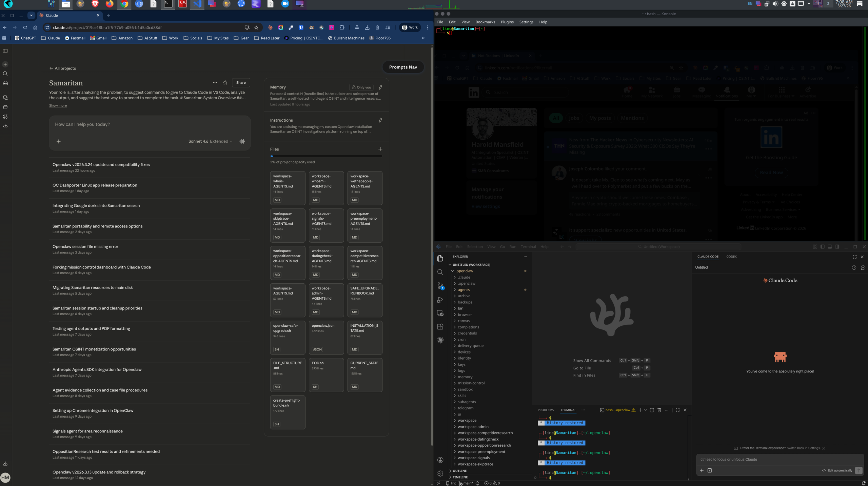Edit project Instructions with pencil icon
The image size is (868, 486).
pyautogui.click(x=380, y=120)
